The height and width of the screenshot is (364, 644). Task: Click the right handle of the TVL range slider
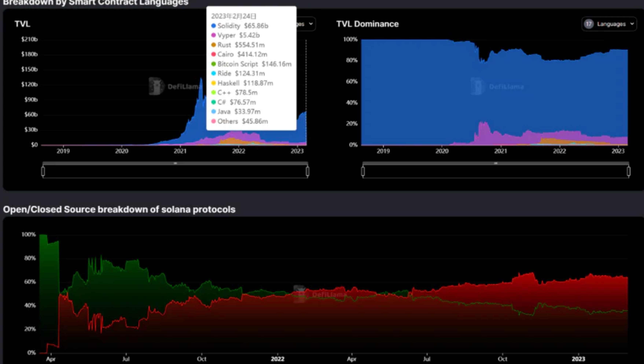click(308, 172)
